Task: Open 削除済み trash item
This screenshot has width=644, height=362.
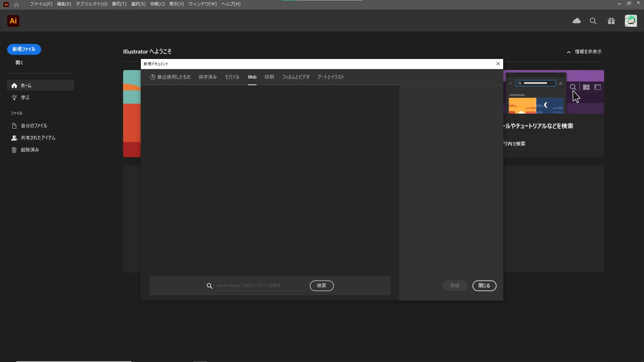Action: (30, 150)
